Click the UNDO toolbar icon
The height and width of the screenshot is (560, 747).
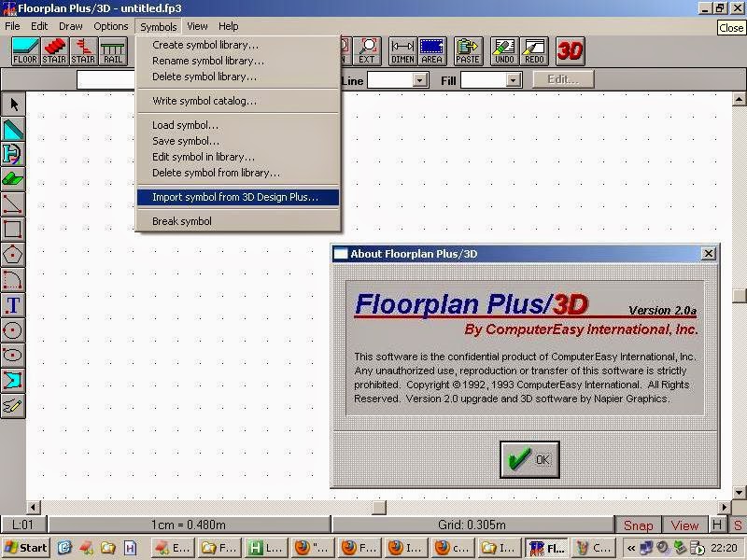504,51
